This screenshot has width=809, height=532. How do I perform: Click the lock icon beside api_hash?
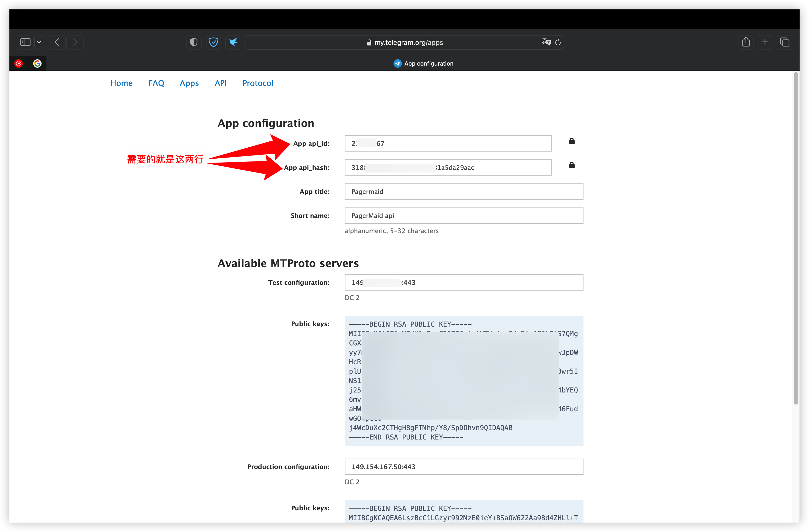pos(571,166)
